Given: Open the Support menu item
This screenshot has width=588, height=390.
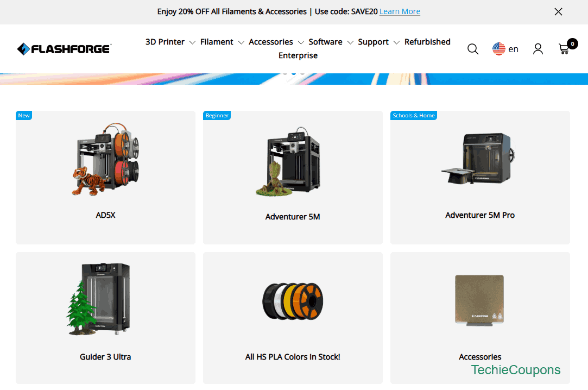Looking at the screenshot, I should (x=373, y=42).
